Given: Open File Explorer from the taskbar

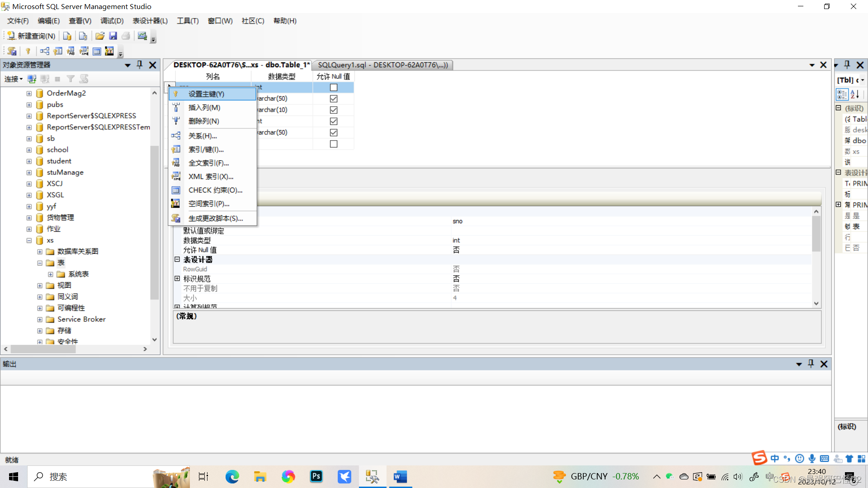Looking at the screenshot, I should (x=260, y=477).
